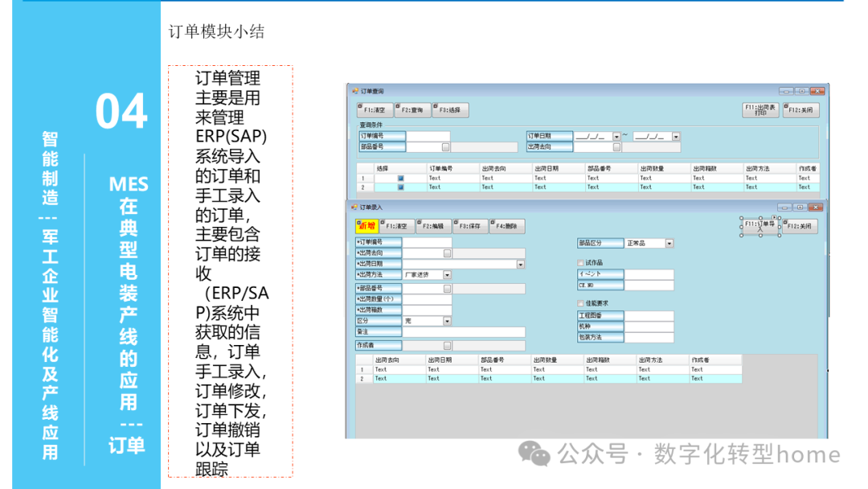This screenshot has height=489, width=868.
Task: Open the 出荷去向 lookup (...) in 订单查询
Action: (617, 147)
